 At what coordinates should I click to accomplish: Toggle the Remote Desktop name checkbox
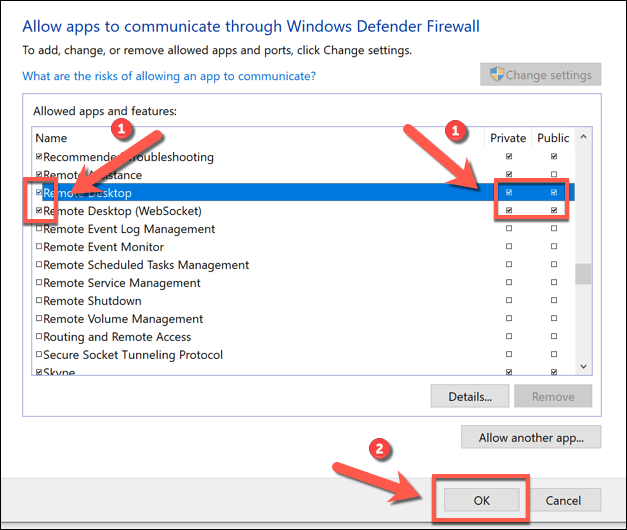[x=39, y=193]
